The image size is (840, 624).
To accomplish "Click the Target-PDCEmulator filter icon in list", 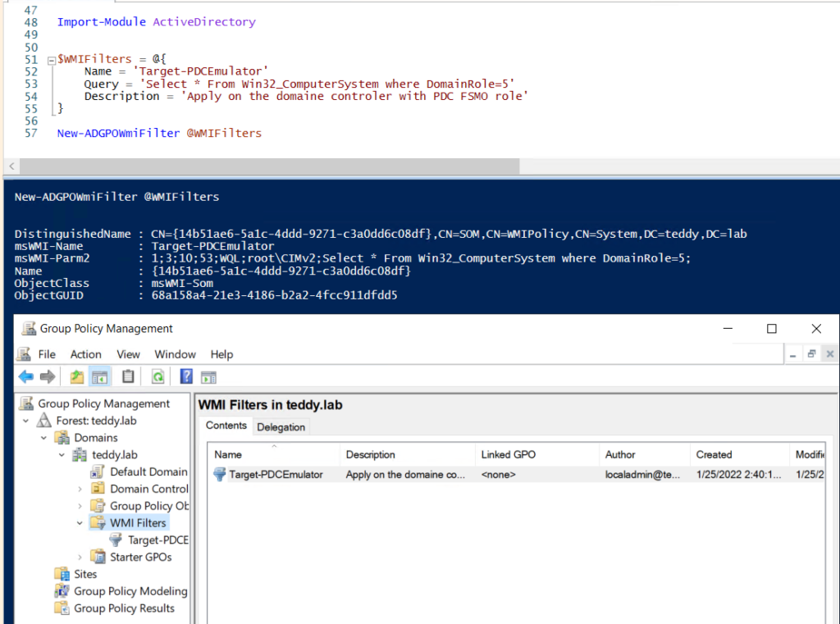I will click(219, 474).
